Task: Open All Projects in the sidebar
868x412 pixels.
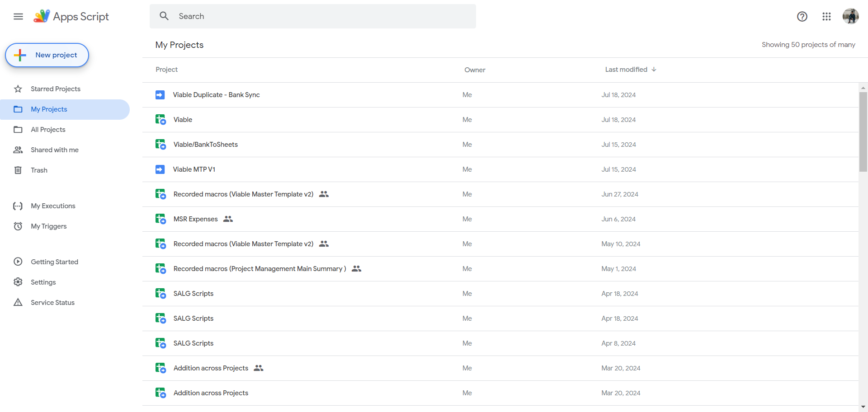Action: tap(48, 130)
